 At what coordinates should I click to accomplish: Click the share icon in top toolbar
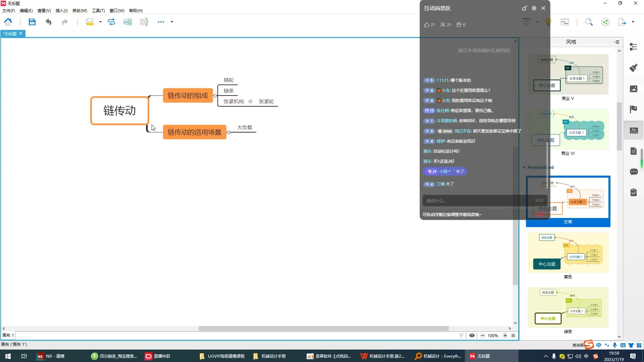[x=605, y=22]
